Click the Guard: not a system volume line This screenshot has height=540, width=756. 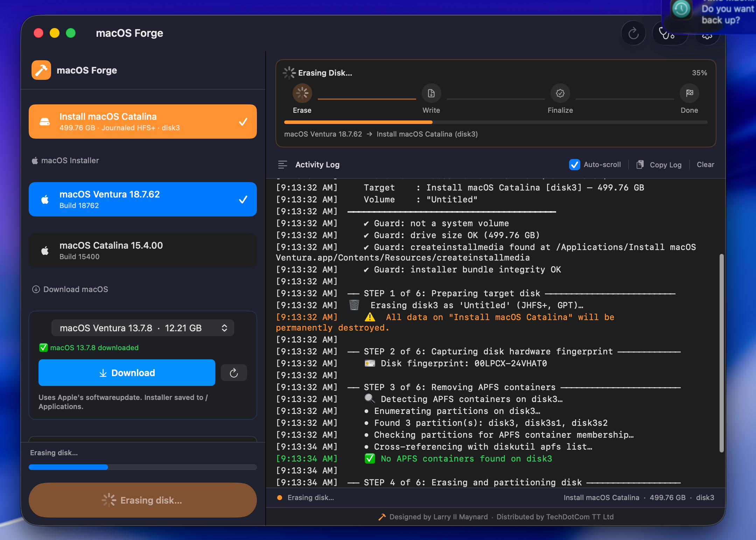point(392,223)
